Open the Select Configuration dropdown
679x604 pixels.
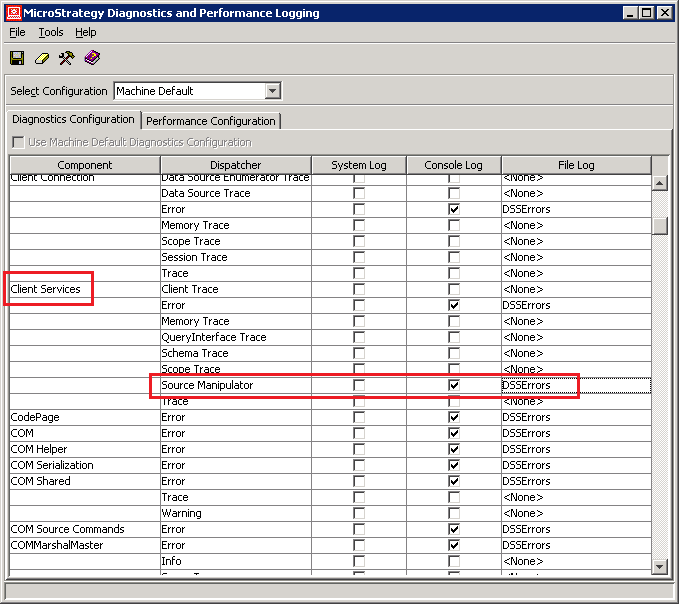tap(272, 91)
